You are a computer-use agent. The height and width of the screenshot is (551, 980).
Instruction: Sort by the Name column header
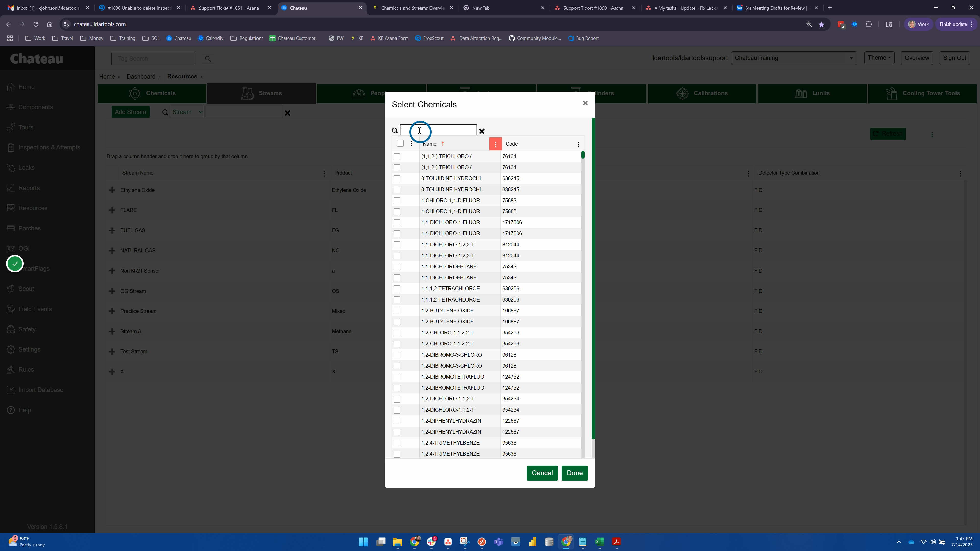tap(430, 144)
